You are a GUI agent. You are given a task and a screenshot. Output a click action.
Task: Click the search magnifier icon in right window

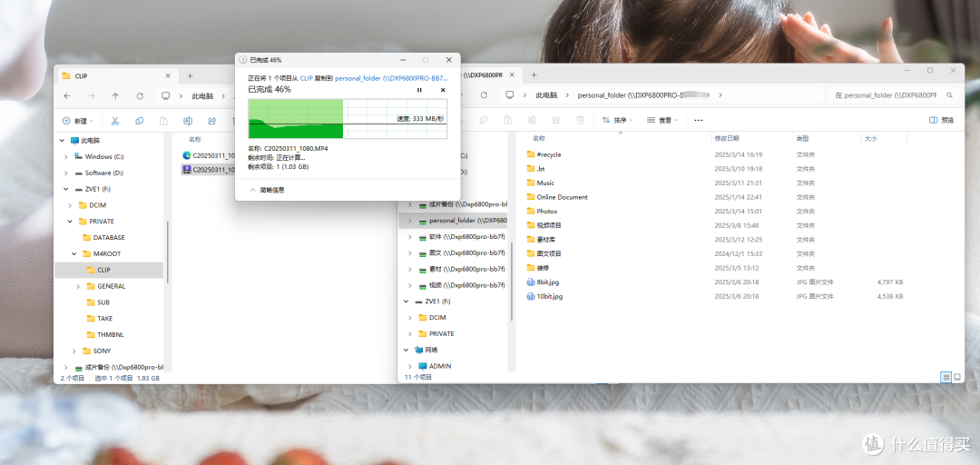(x=949, y=95)
